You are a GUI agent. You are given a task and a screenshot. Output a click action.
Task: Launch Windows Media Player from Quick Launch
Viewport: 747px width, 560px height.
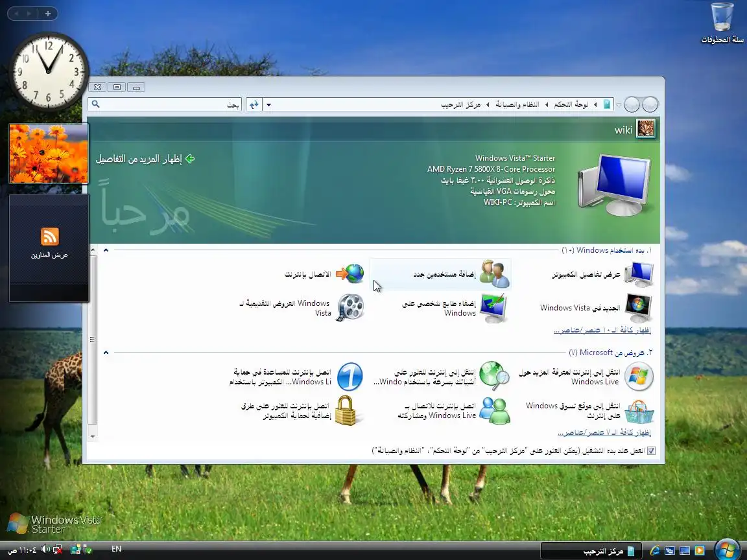coord(700,550)
